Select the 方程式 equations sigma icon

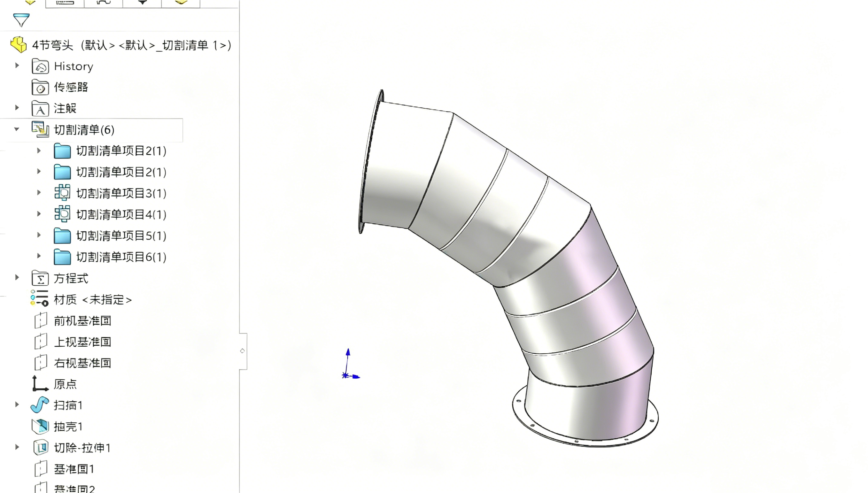pos(40,278)
